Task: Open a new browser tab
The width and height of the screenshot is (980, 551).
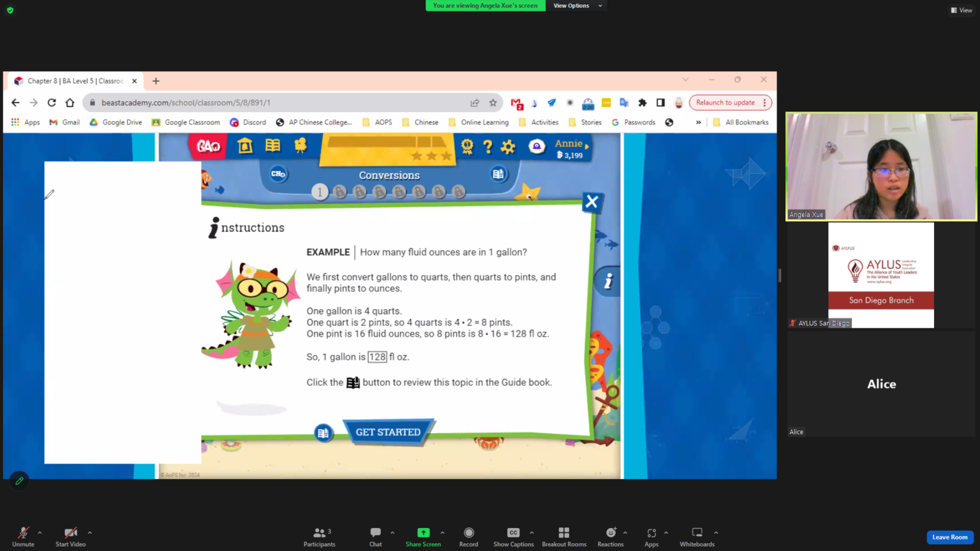Action: point(156,81)
